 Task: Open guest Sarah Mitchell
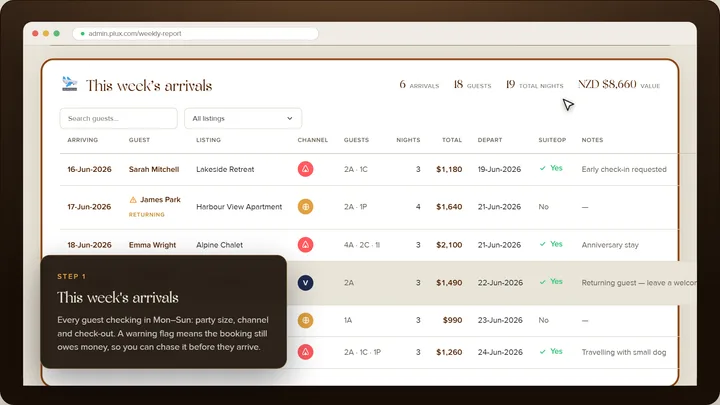[x=154, y=169]
